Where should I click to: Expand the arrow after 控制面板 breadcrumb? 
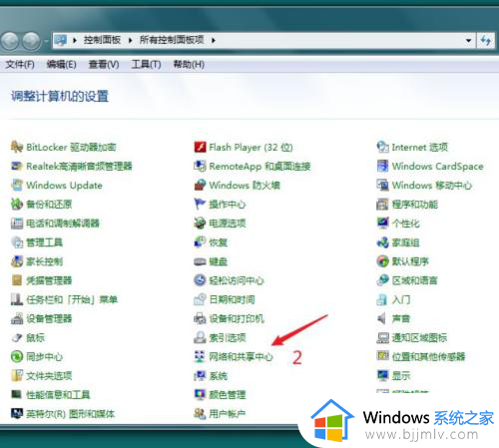(131, 41)
